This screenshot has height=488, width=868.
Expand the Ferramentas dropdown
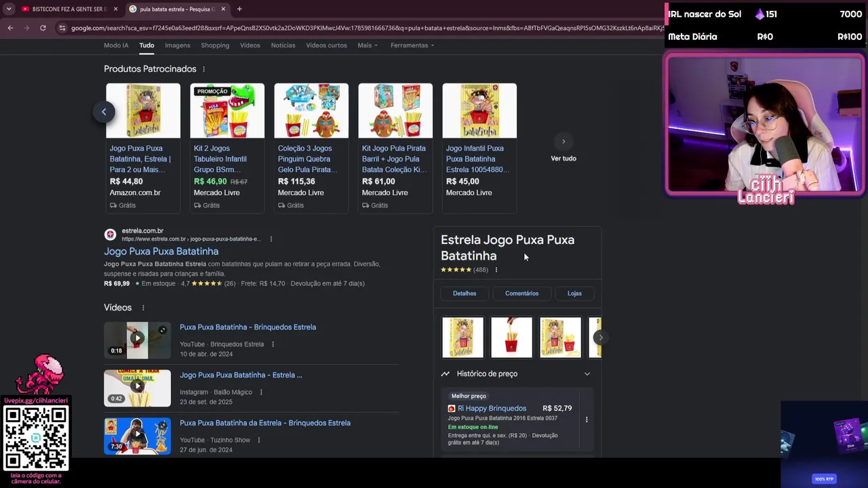412,45
